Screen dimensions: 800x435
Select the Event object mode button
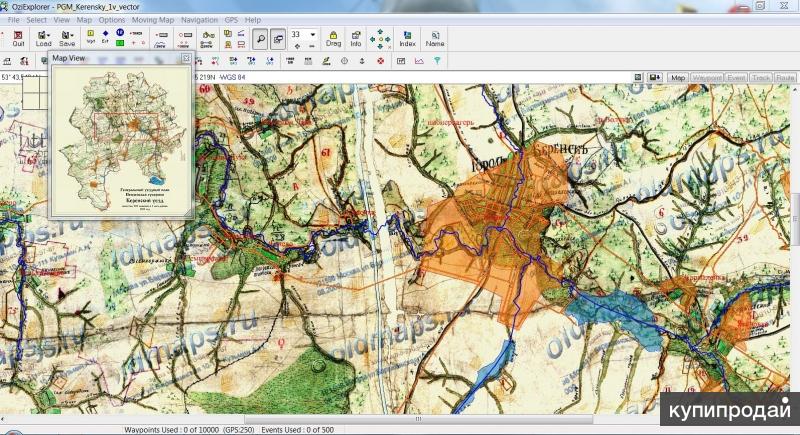(x=736, y=78)
